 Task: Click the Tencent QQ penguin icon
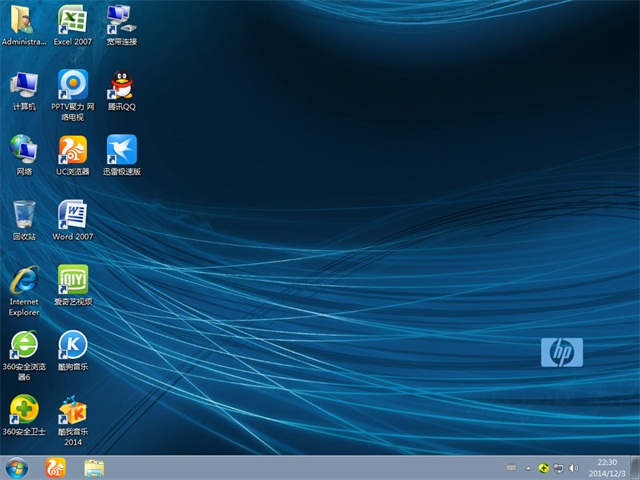pos(122,85)
